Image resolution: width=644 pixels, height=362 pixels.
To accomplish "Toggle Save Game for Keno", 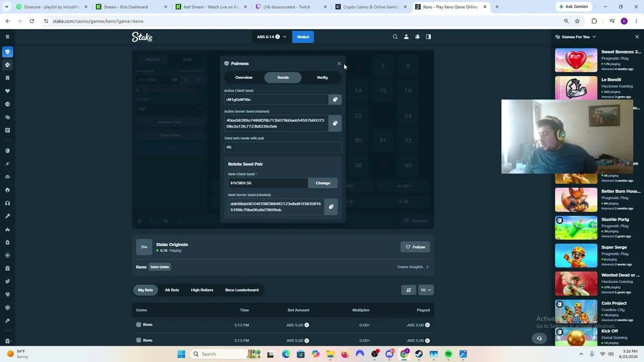I will click(159, 267).
